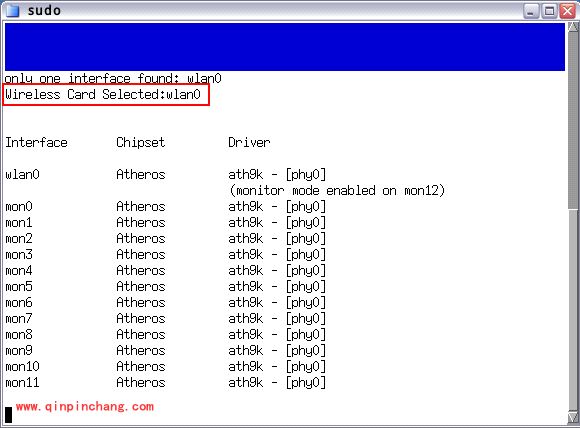Screen dimensions: 580x428
Task: Click the mon3 interface name
Action: [x=19, y=255]
